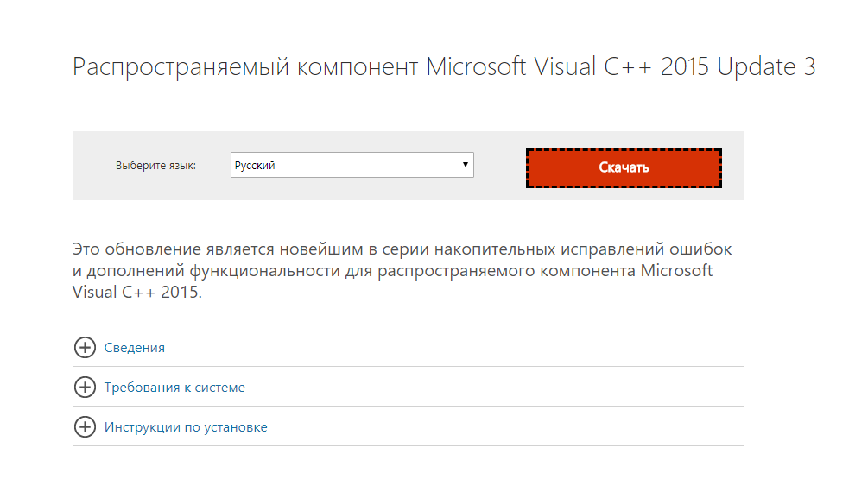The image size is (868, 498).
Task: Click the description paragraph starting Это обновление
Action: coord(402,271)
